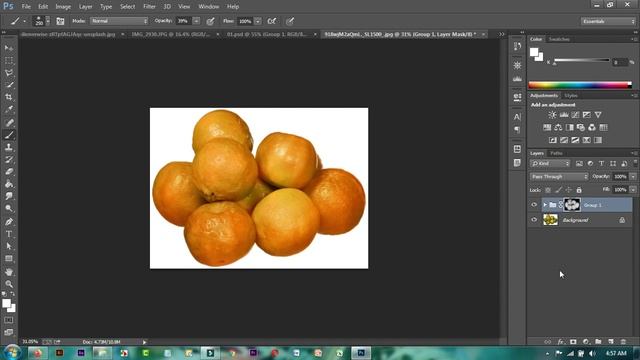Screen dimensions: 640x360
Task: Select the Polygonal Lasso tool
Action: pos(9,73)
